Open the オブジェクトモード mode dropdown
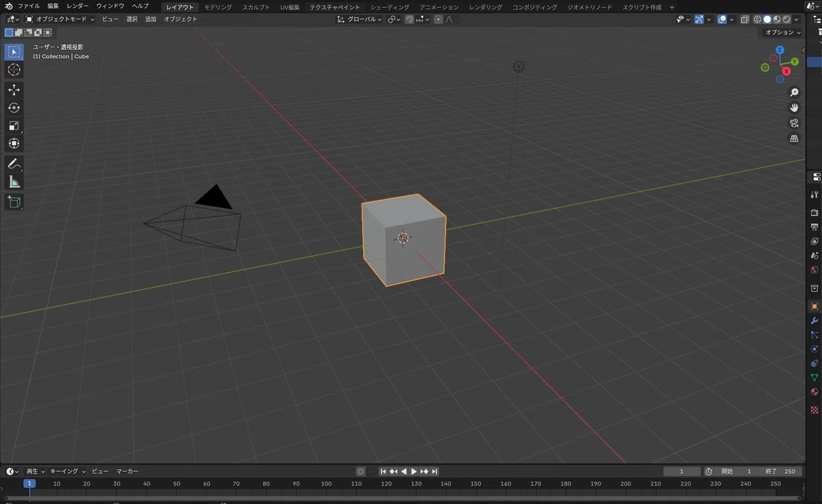Screen dimensions: 822x504 (60, 19)
